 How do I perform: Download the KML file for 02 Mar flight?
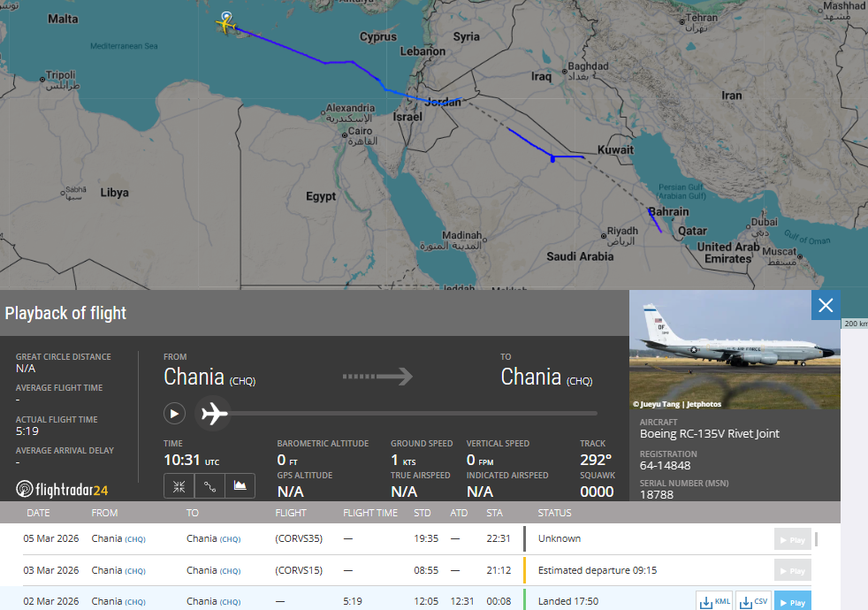(717, 601)
